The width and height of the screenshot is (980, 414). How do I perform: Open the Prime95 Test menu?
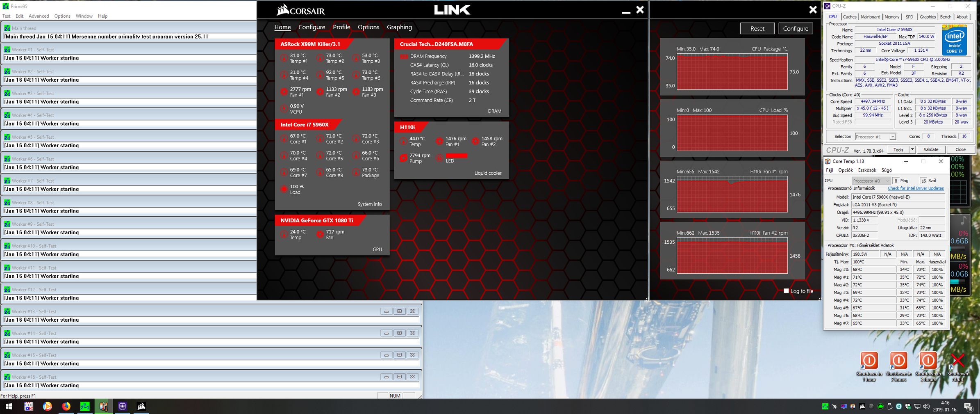click(x=7, y=16)
